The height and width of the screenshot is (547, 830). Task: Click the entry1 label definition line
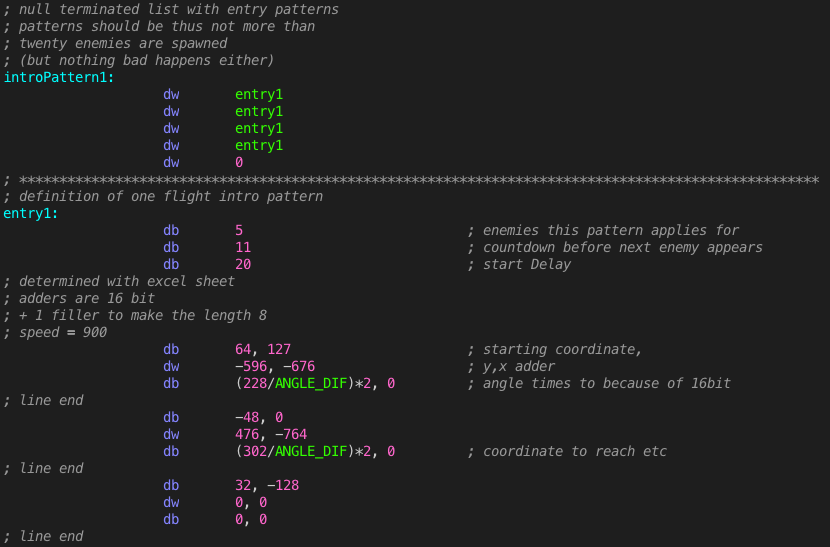(x=31, y=213)
